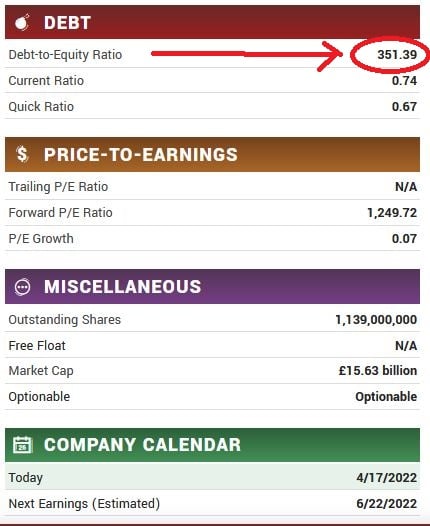Select the Quick Ratio value 0.67
The image size is (430, 526).
click(x=405, y=107)
